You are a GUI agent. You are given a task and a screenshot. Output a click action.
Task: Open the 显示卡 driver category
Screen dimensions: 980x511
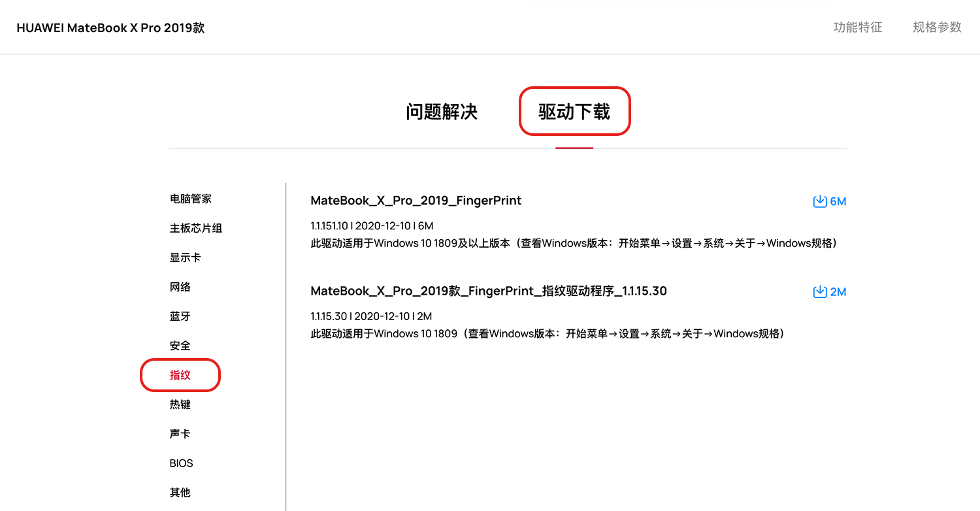(x=186, y=257)
